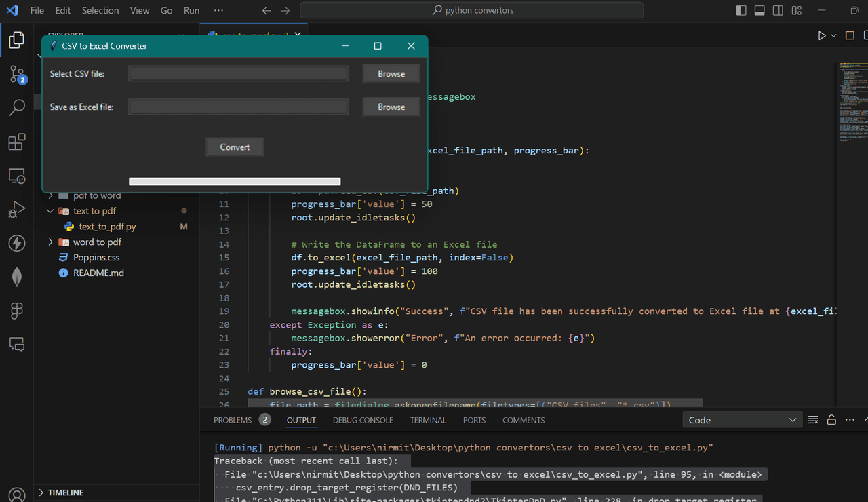
Task: Open the Selection menu
Action: (100, 10)
